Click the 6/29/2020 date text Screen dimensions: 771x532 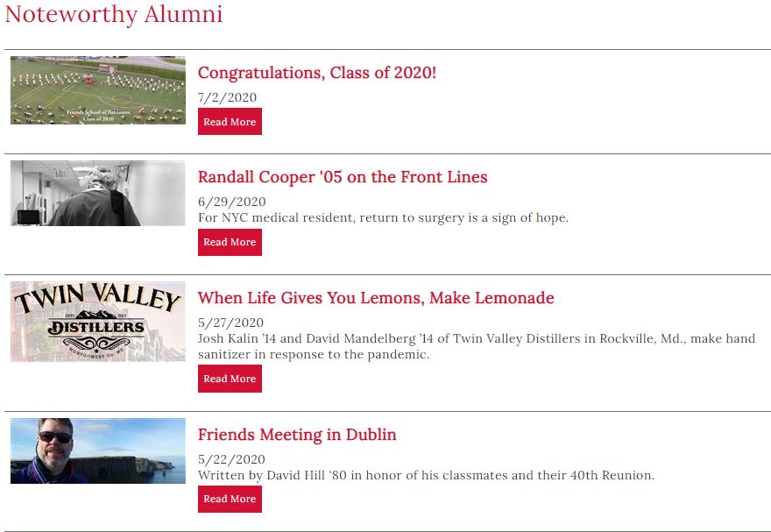point(231,202)
